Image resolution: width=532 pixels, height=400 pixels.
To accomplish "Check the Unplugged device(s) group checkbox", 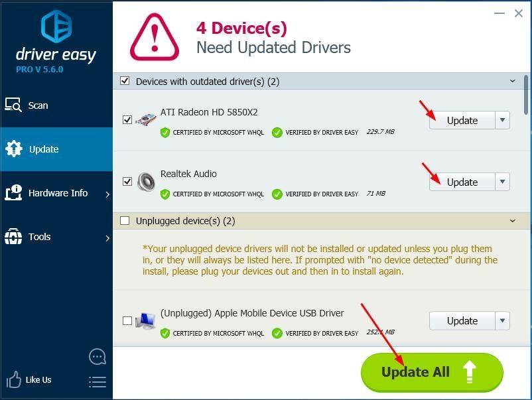I will point(125,221).
